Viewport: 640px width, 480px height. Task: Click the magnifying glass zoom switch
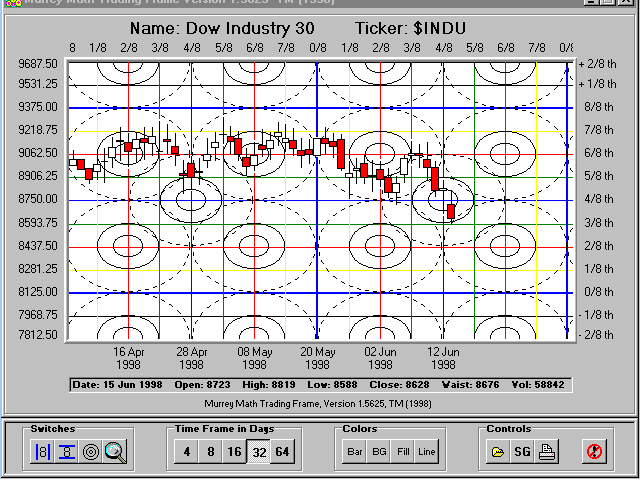pos(116,452)
